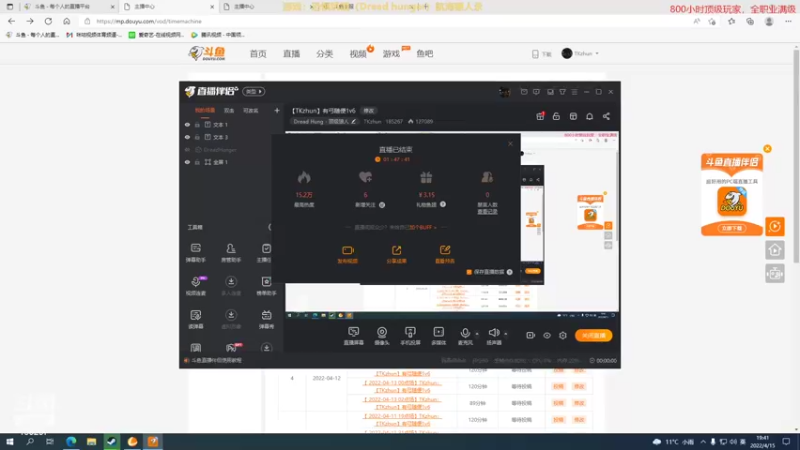This screenshot has height=450, width=800.
Task: Select the 摄像头 webcam source
Action: tap(382, 336)
